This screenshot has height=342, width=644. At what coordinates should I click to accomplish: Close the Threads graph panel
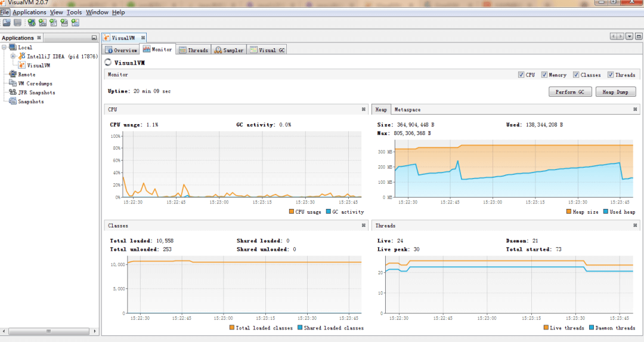tap(635, 225)
